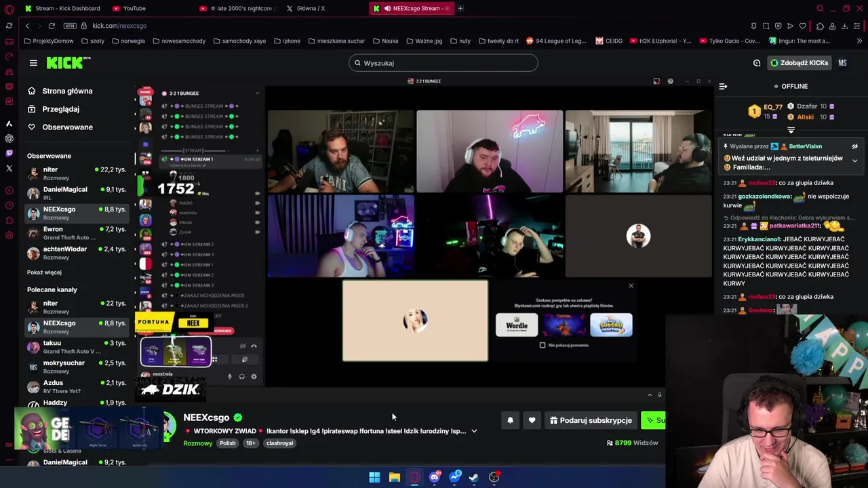The width and height of the screenshot is (868, 488).
Task: Open File Explorer from taskbar
Action: pyautogui.click(x=394, y=477)
